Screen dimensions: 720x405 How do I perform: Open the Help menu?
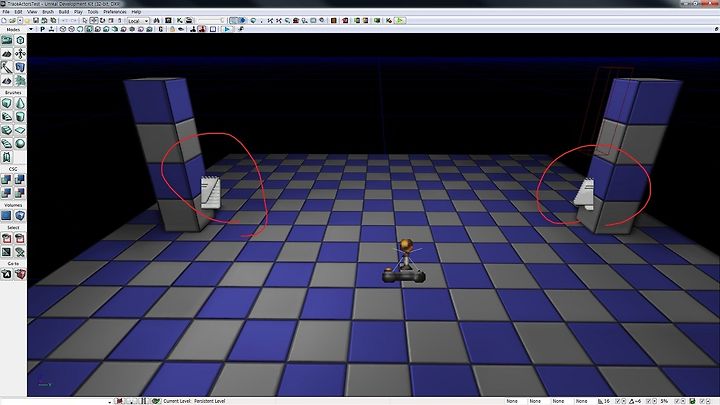[136, 11]
